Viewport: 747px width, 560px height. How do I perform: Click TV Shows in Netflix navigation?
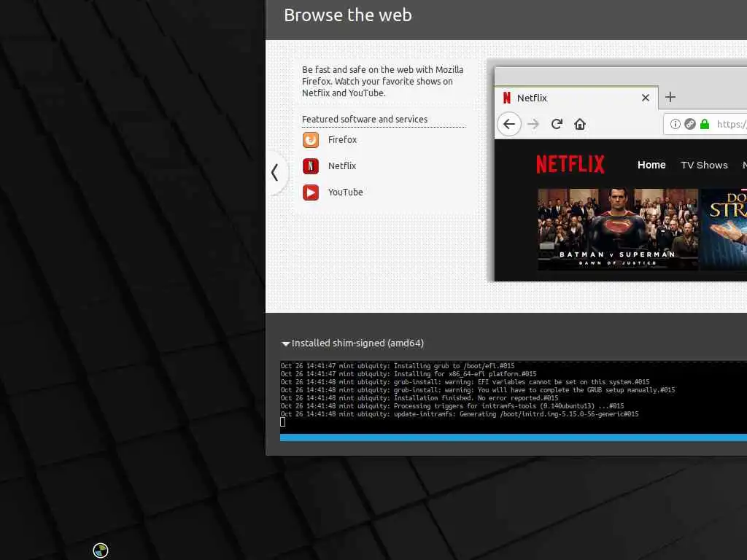[x=704, y=166]
